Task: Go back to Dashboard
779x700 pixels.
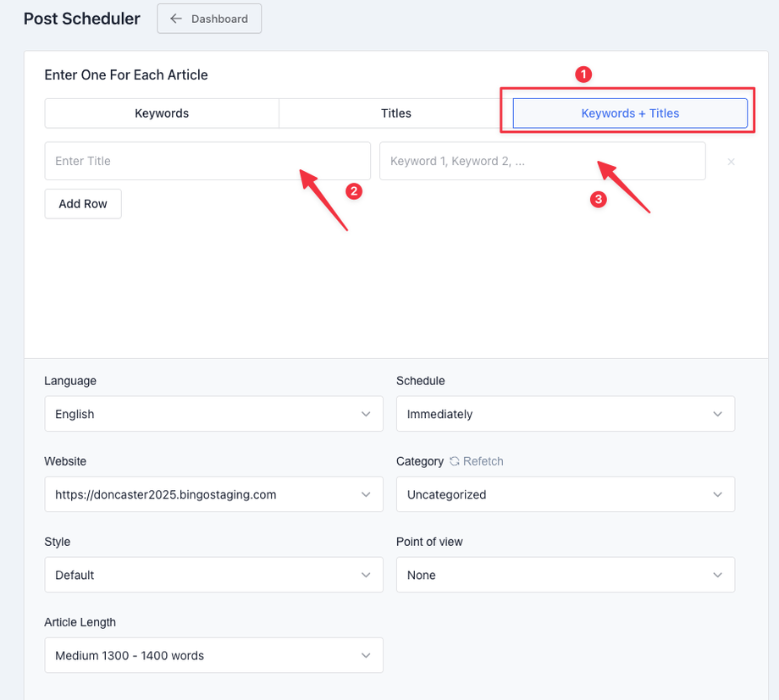Action: pos(209,19)
